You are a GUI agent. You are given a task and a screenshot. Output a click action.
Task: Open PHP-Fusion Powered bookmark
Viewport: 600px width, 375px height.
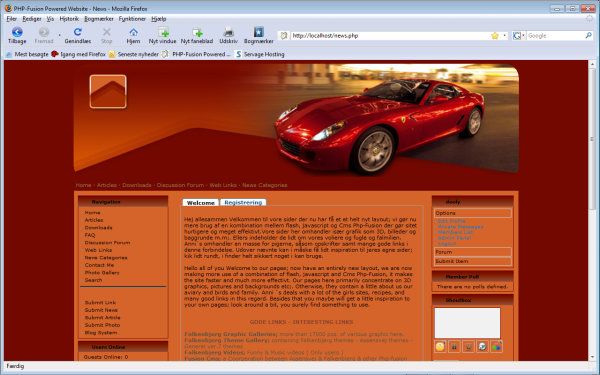pyautogui.click(x=197, y=54)
